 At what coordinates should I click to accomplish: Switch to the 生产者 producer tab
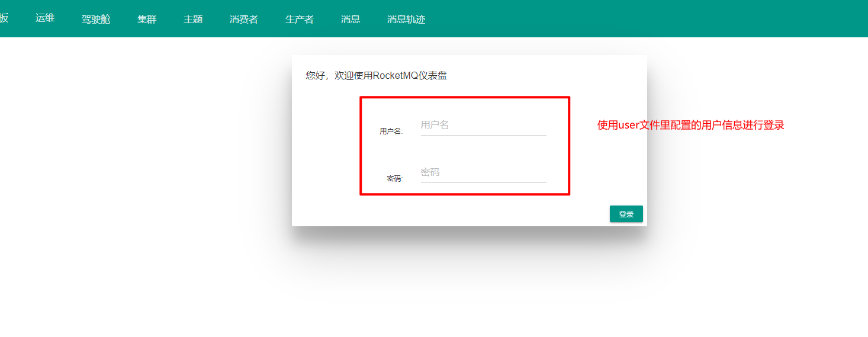(x=300, y=19)
